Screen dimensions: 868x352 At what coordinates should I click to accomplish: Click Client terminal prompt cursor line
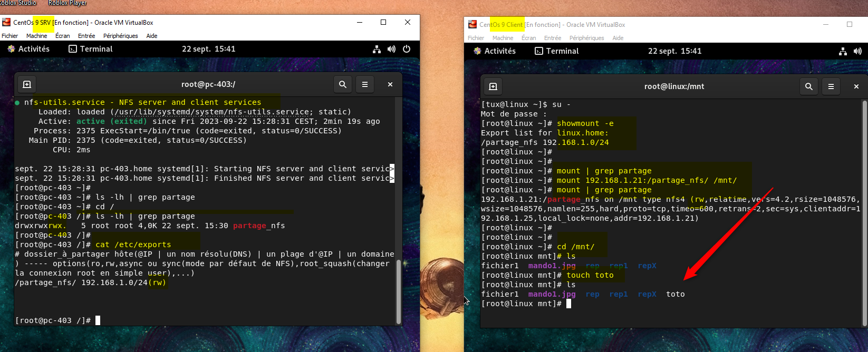pyautogui.click(x=526, y=304)
